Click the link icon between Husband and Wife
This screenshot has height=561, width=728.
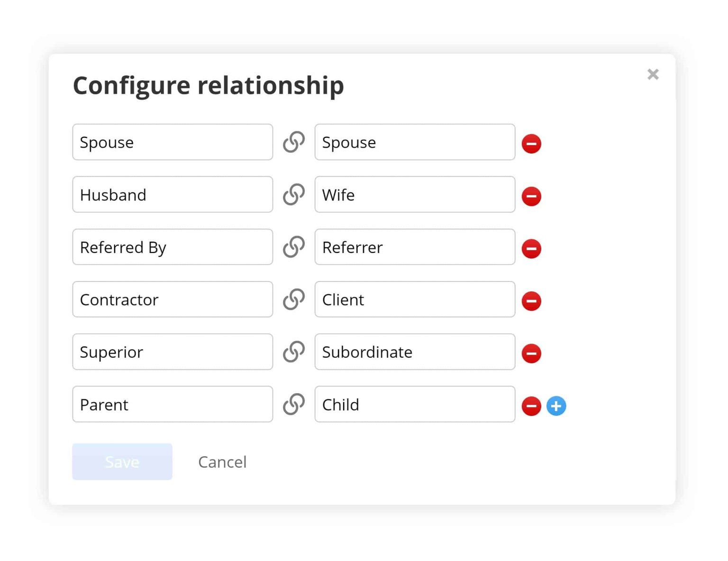(294, 194)
